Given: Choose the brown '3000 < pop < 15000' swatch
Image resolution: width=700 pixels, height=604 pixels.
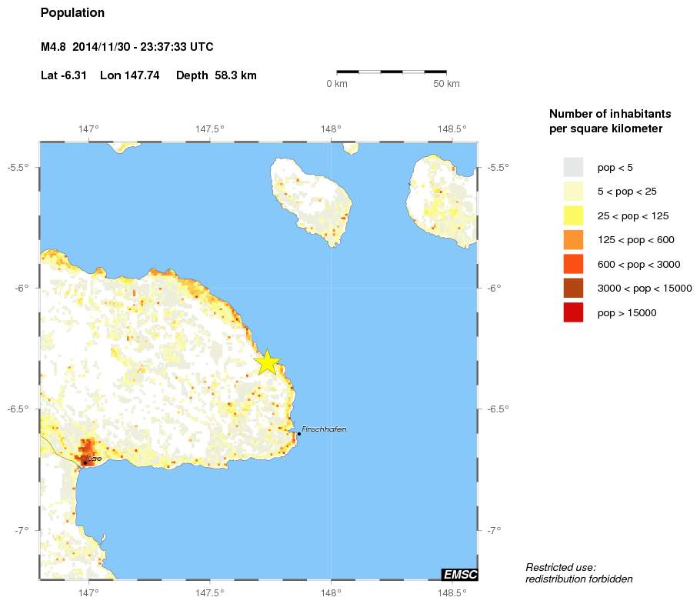Looking at the screenshot, I should click(x=573, y=289).
